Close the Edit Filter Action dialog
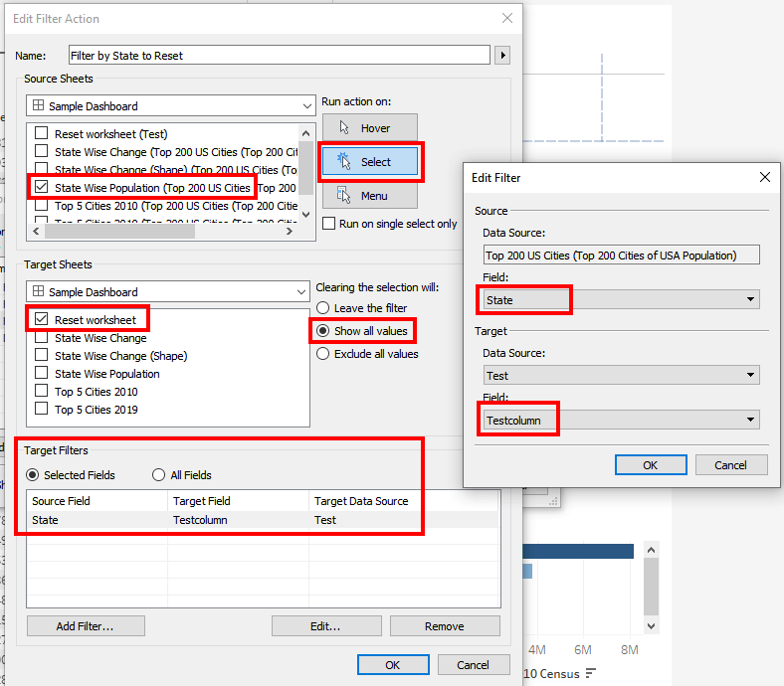Screen dimensions: 784x686 [507, 19]
